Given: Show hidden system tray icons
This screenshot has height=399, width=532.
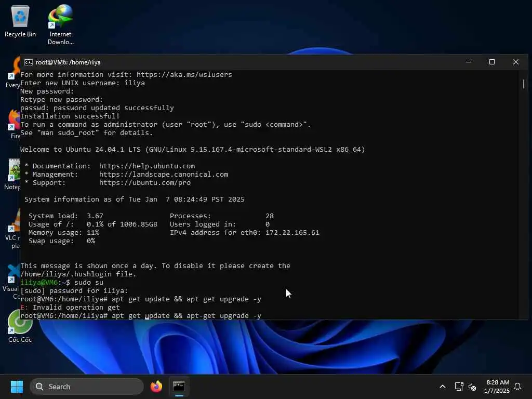Looking at the screenshot, I should tap(443, 387).
